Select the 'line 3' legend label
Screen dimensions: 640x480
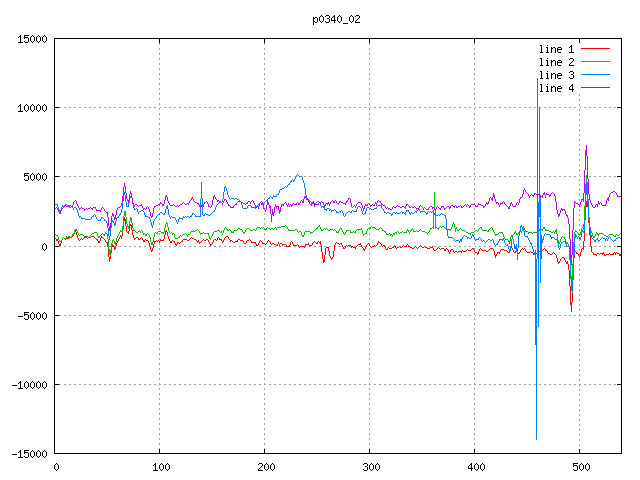tap(557, 75)
